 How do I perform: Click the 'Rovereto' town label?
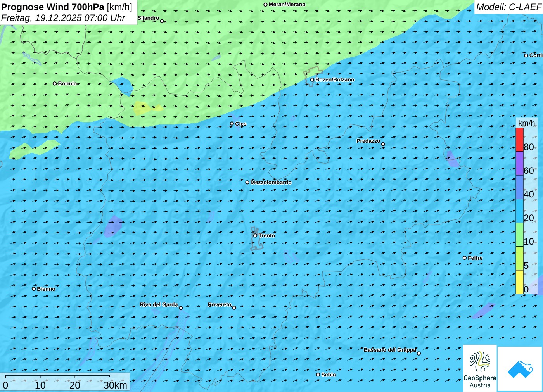pos(220,304)
